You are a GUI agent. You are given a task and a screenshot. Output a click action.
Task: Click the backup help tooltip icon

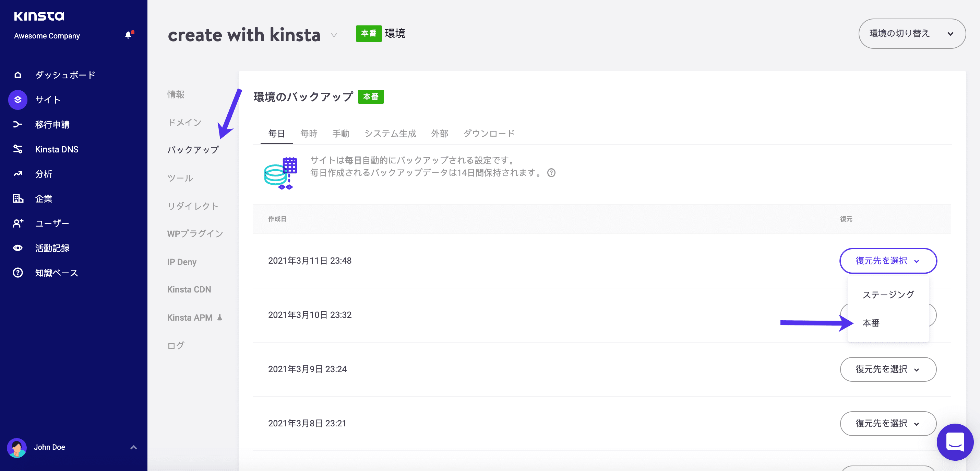pyautogui.click(x=552, y=172)
